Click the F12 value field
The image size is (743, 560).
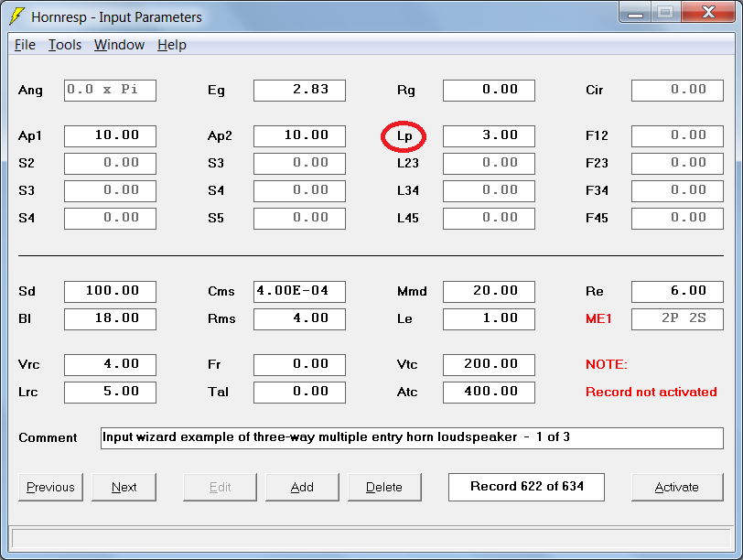click(678, 136)
